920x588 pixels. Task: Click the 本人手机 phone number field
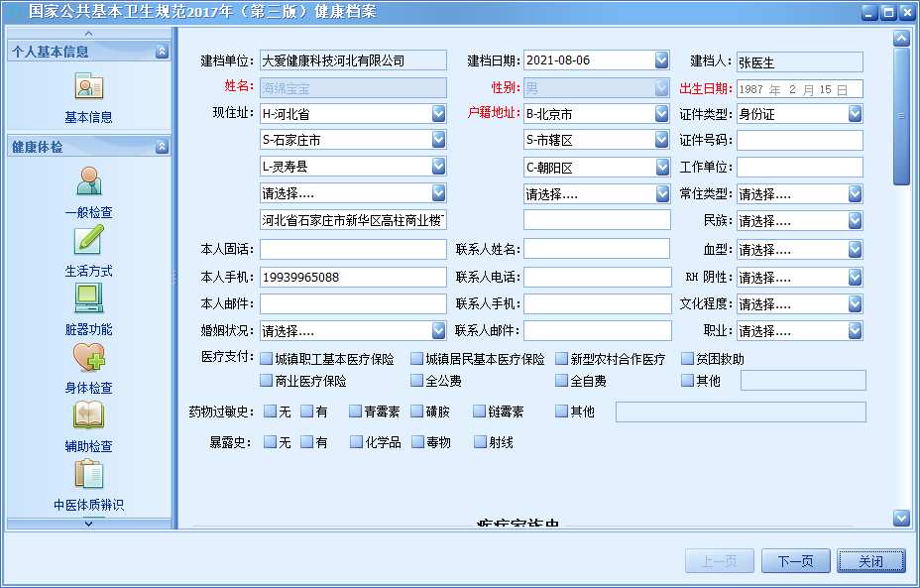pyautogui.click(x=353, y=277)
